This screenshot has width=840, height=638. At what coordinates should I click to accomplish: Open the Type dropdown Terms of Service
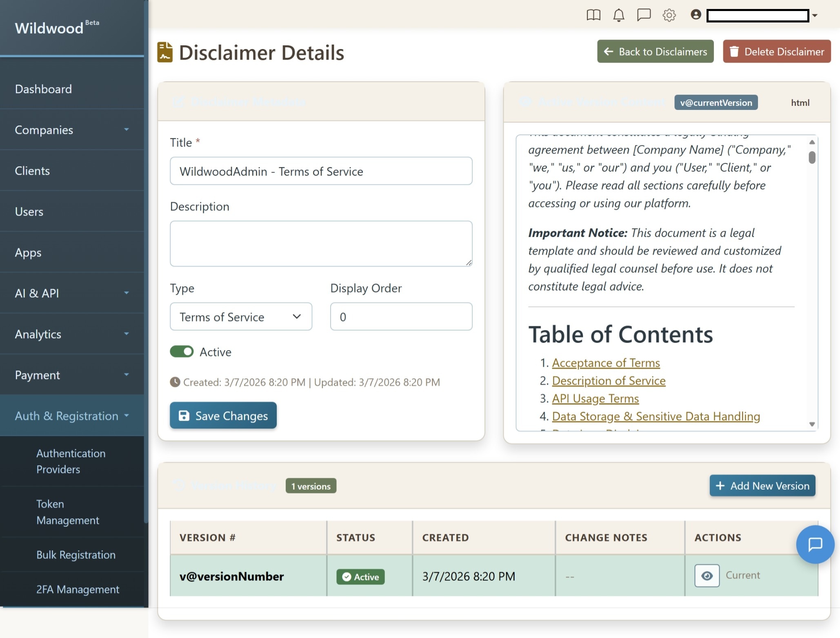(x=241, y=317)
